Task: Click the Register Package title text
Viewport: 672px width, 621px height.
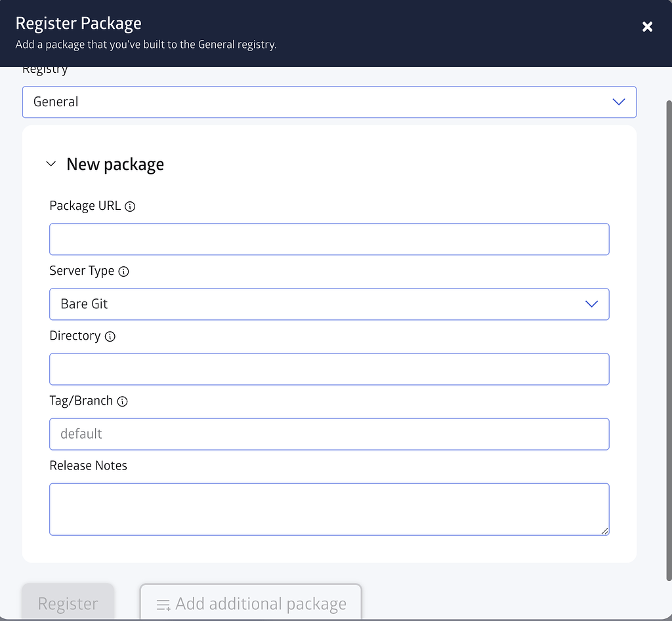Action: pos(79,24)
